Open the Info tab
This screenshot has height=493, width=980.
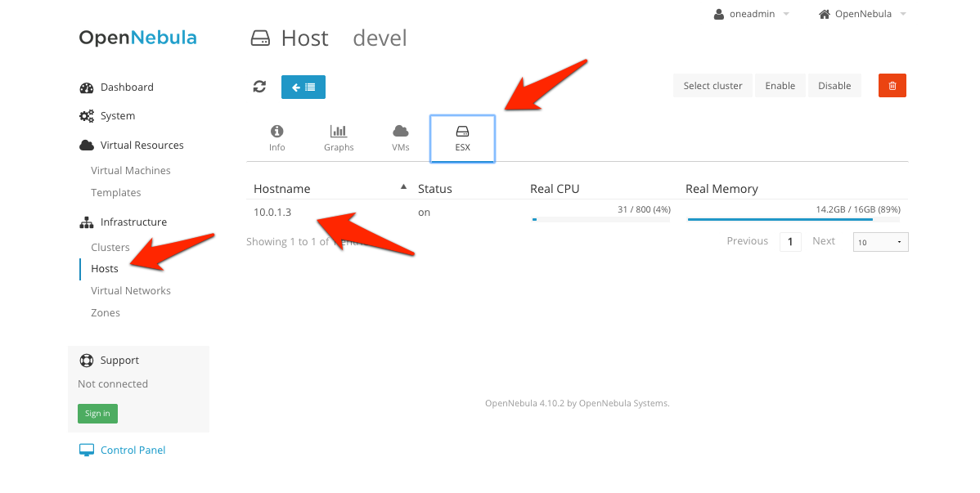click(276, 138)
